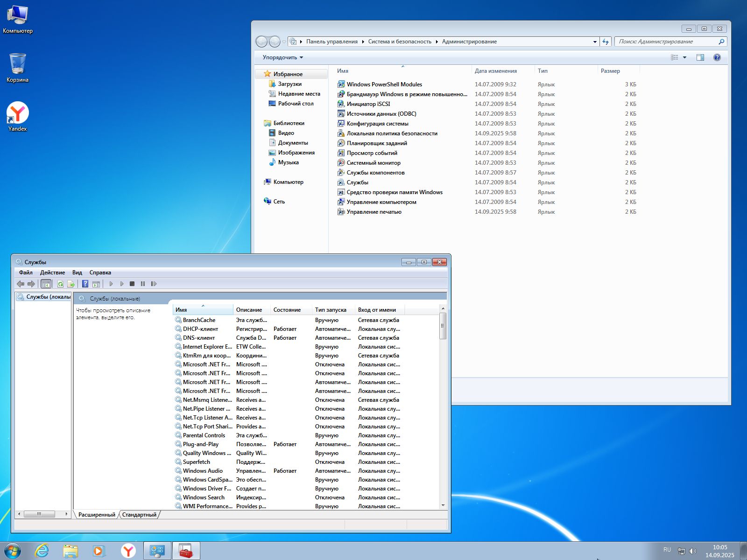Viewport: 747px width, 560px height.
Task: Click Forward arrow in Services toolbar
Action: pos(31,284)
